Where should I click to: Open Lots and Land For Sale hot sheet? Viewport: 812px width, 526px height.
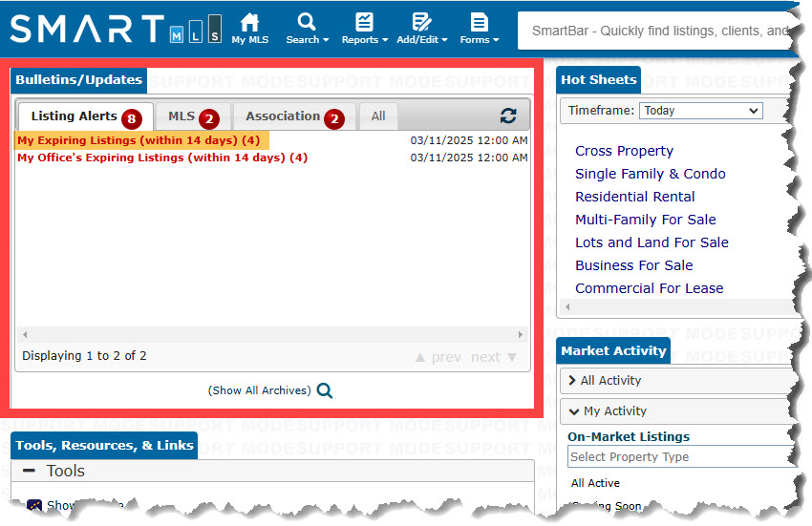(x=652, y=242)
